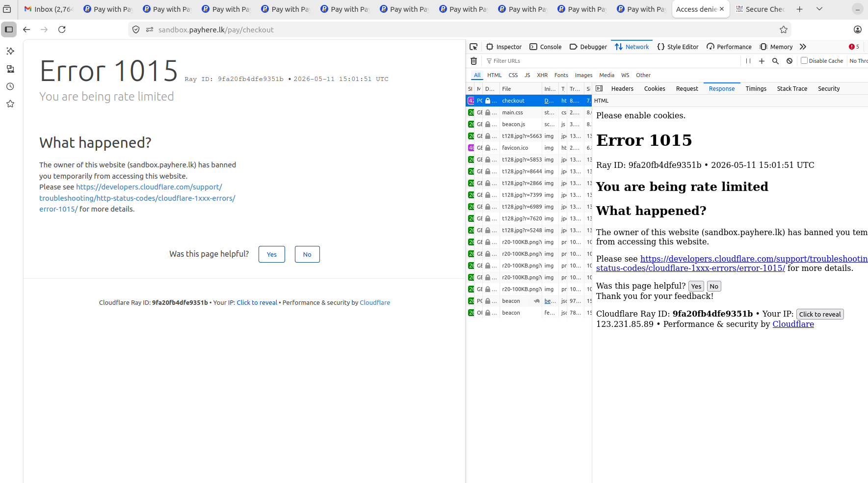
Task: Open the tracking protection shield icon
Action: (136, 29)
